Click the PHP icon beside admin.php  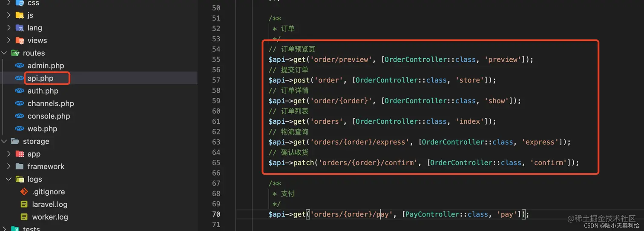point(20,66)
